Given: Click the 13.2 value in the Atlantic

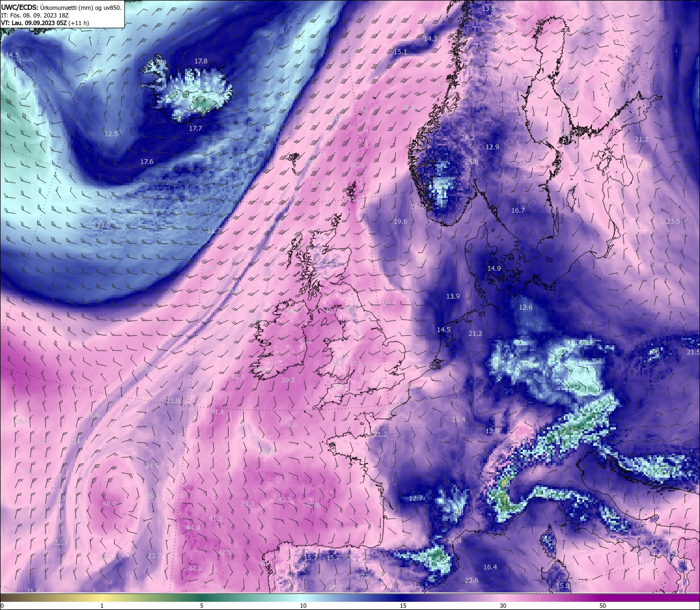Looking at the screenshot, I should tap(103, 225).
